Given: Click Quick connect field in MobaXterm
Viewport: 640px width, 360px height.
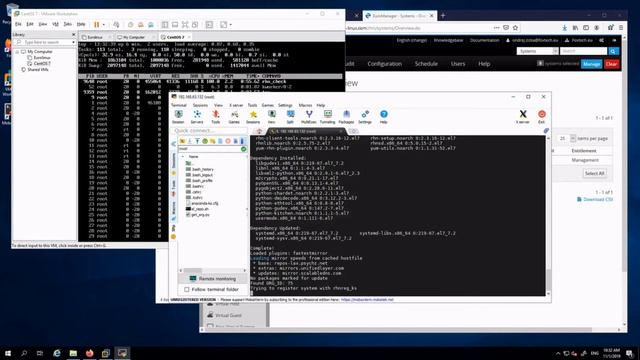Looking at the screenshot, I should [x=210, y=131].
